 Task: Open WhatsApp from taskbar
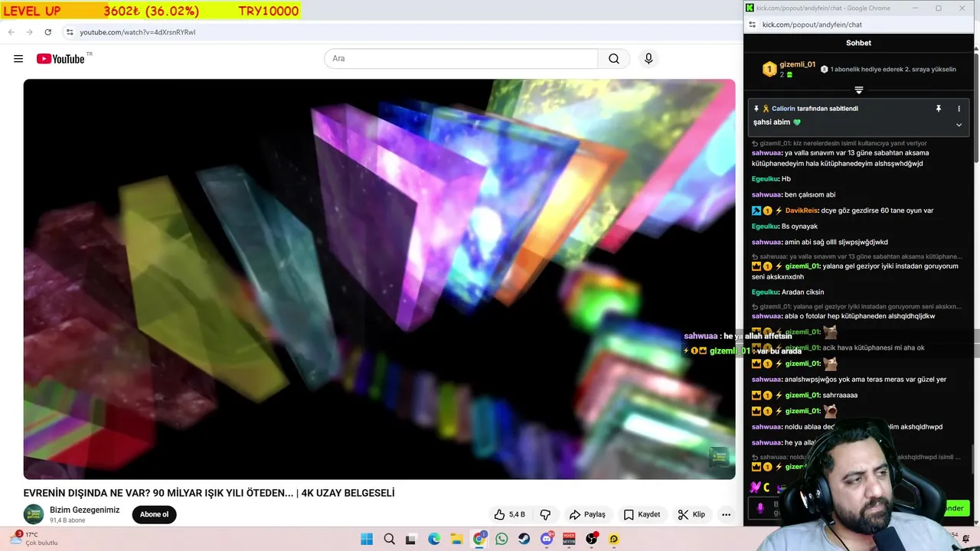(501, 539)
